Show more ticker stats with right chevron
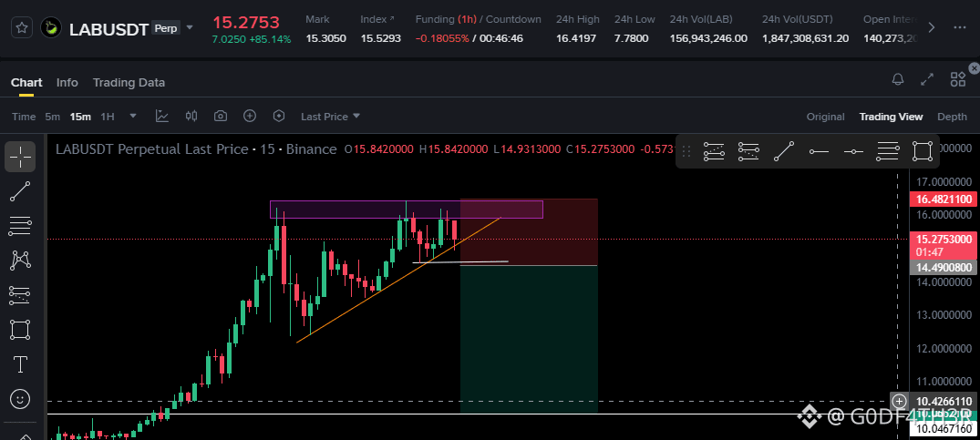Viewport: 980px width, 440px height. point(932,27)
